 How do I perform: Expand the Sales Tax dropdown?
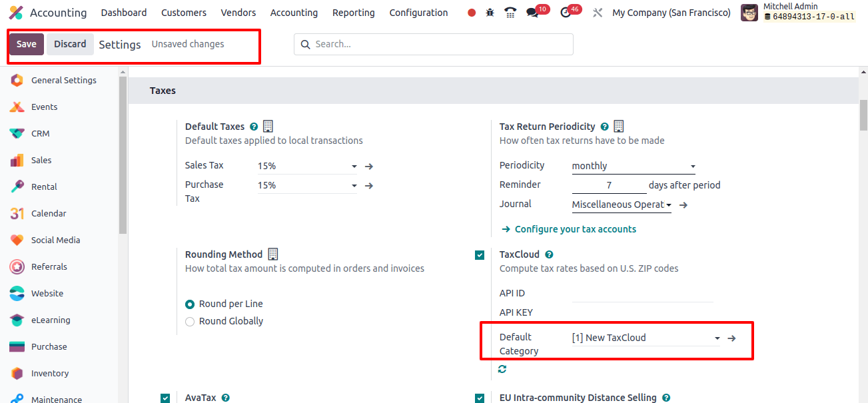tap(308, 167)
